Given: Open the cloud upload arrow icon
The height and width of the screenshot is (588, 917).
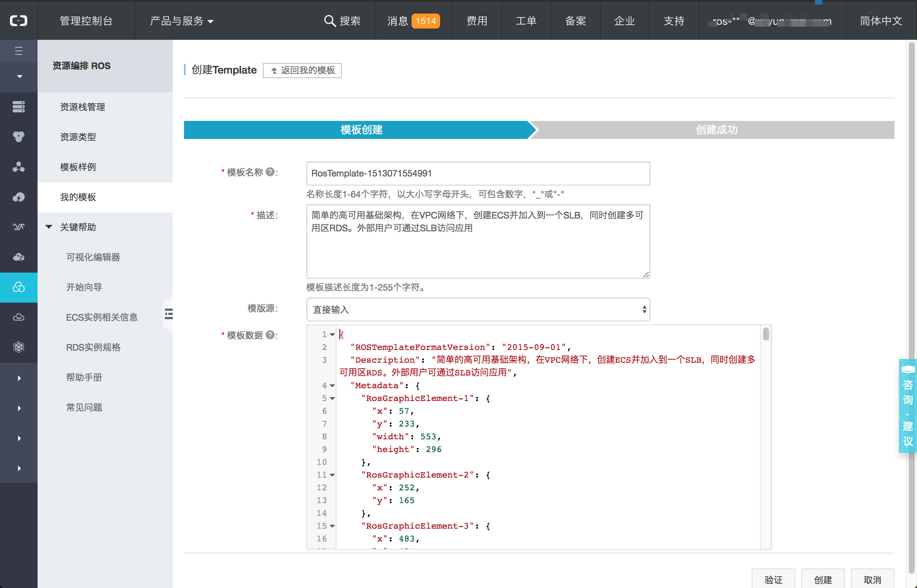Looking at the screenshot, I should click(x=19, y=197).
